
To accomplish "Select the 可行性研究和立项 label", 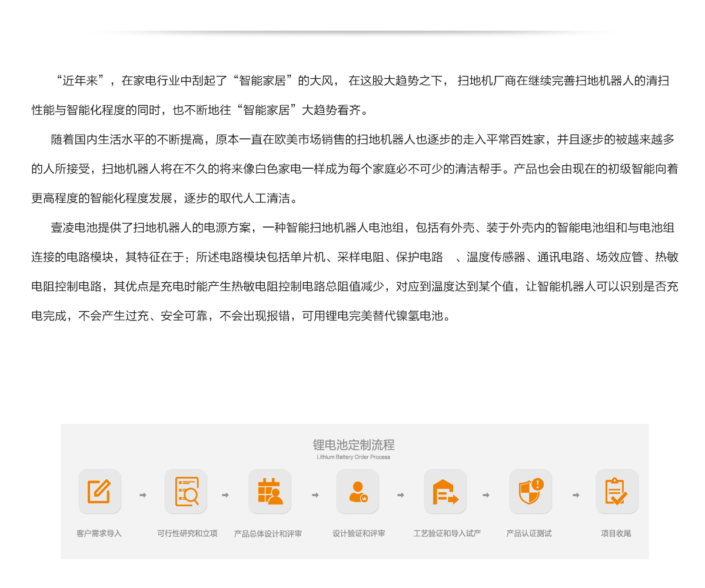I will click(187, 533).
